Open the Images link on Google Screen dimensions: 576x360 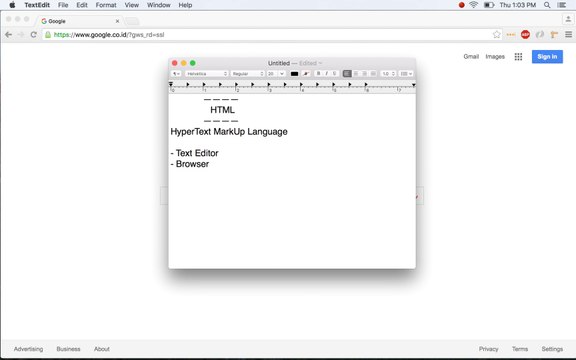[x=495, y=57]
